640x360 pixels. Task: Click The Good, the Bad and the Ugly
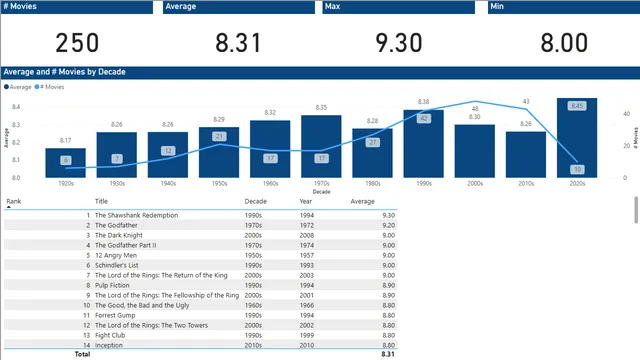tap(142, 305)
